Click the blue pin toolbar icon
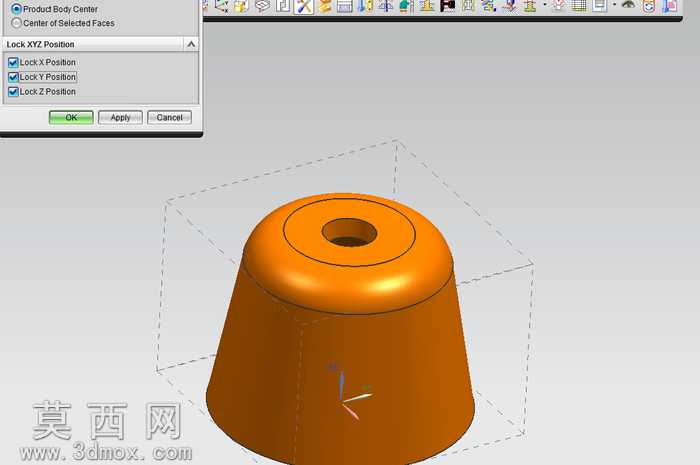700x465 pixels. (386, 6)
